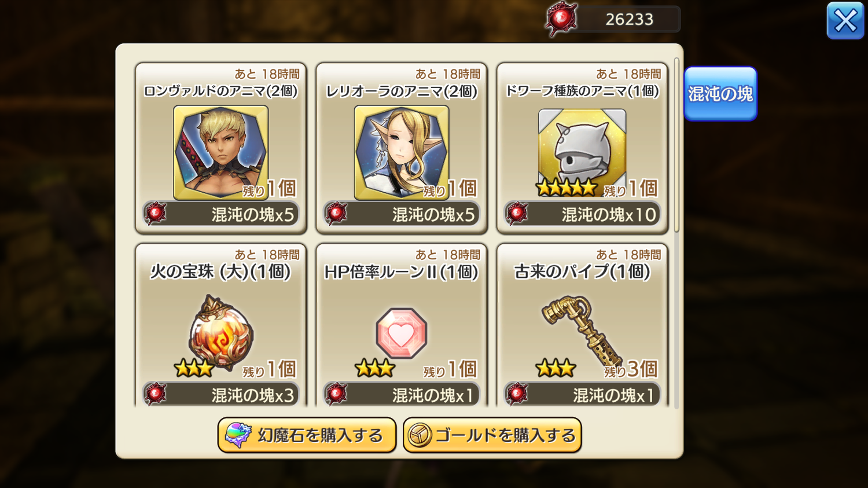Open the ゴールドを購入する purchase button
Image resolution: width=868 pixels, height=488 pixels.
click(492, 435)
